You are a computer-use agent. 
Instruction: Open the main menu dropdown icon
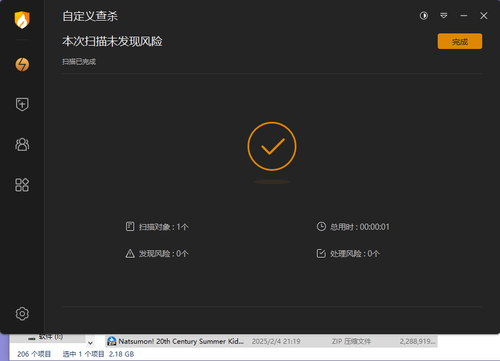pos(444,16)
